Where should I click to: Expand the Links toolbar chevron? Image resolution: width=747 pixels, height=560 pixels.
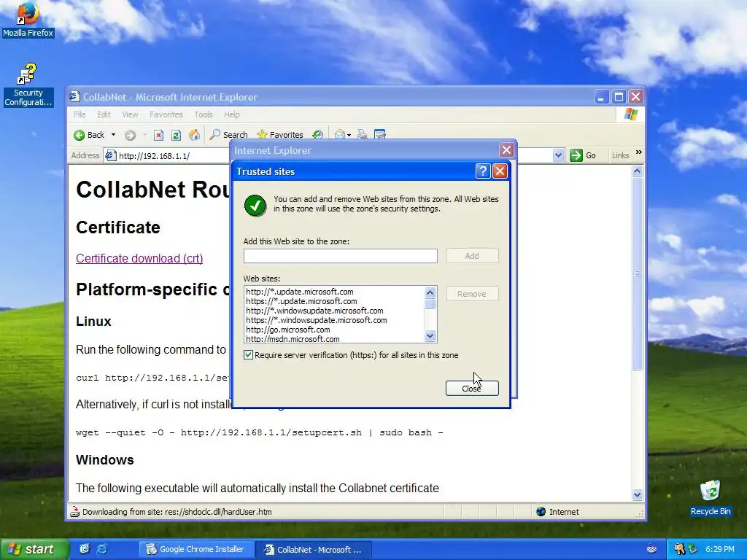tap(639, 152)
